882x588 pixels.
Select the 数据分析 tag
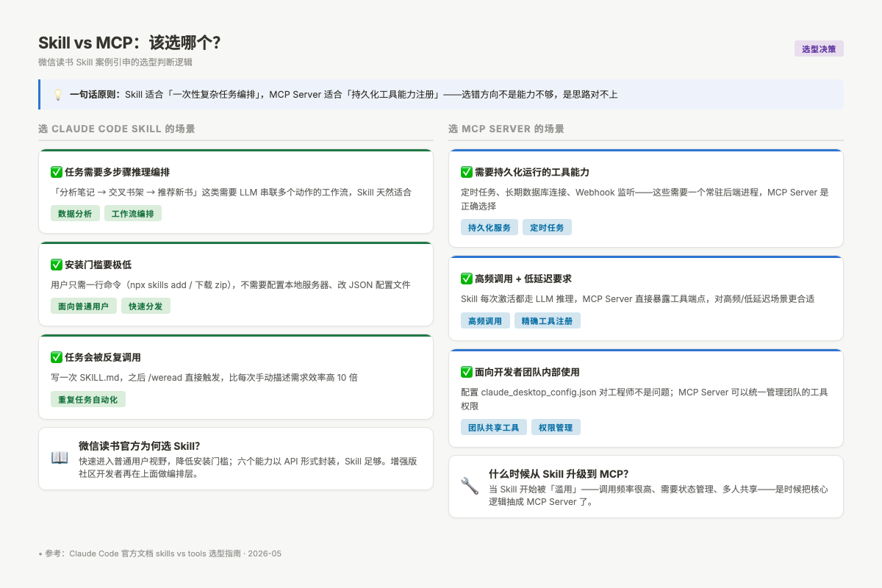75,214
